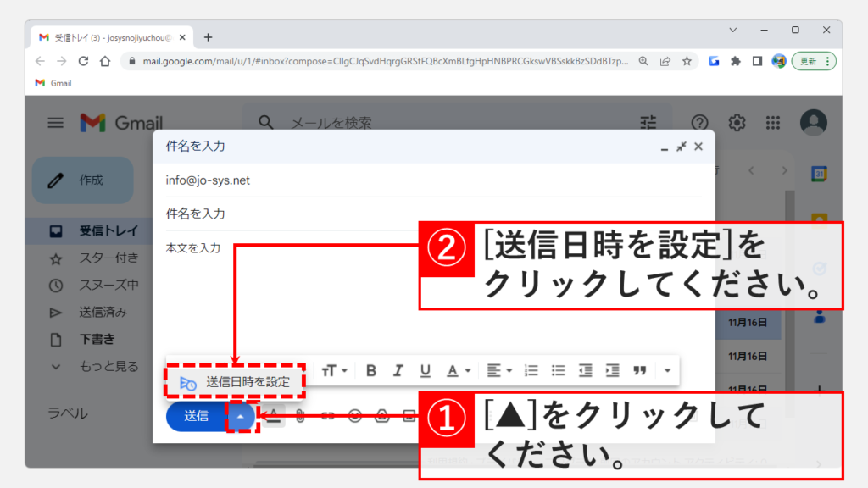Open the font size dropdown
The image size is (868, 488).
334,371
